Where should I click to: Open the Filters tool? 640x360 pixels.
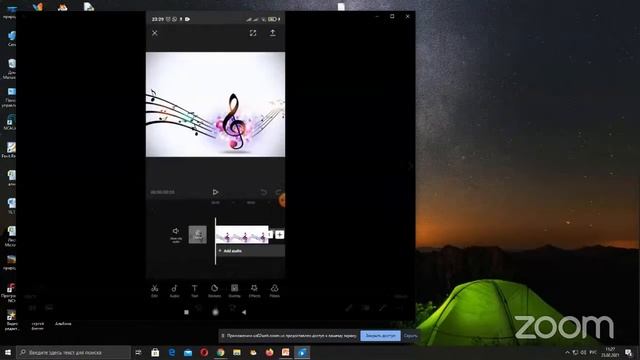[274, 291]
